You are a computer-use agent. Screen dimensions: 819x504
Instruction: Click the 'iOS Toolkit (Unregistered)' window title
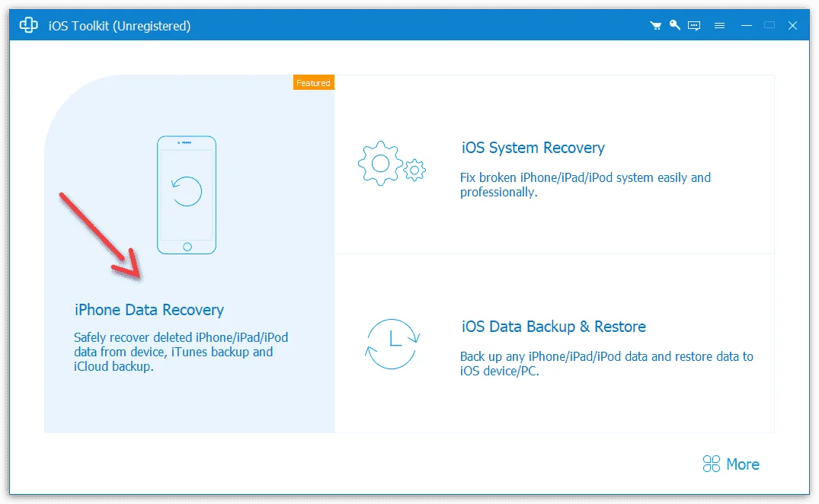pyautogui.click(x=120, y=26)
